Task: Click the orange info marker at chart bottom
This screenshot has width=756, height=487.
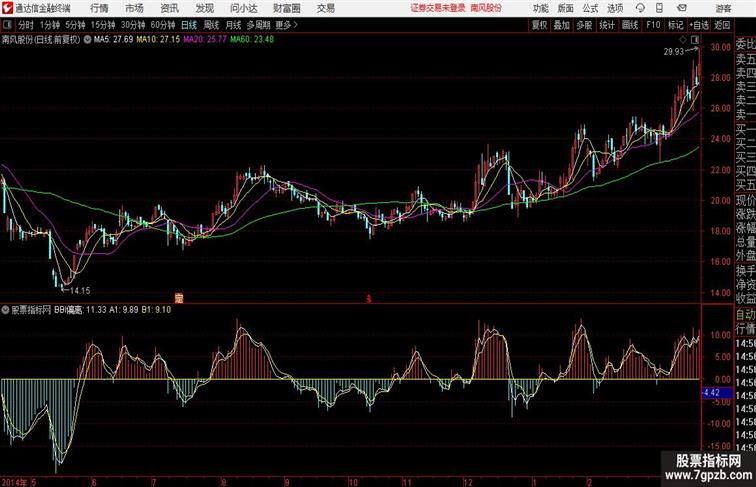Action: tap(179, 298)
